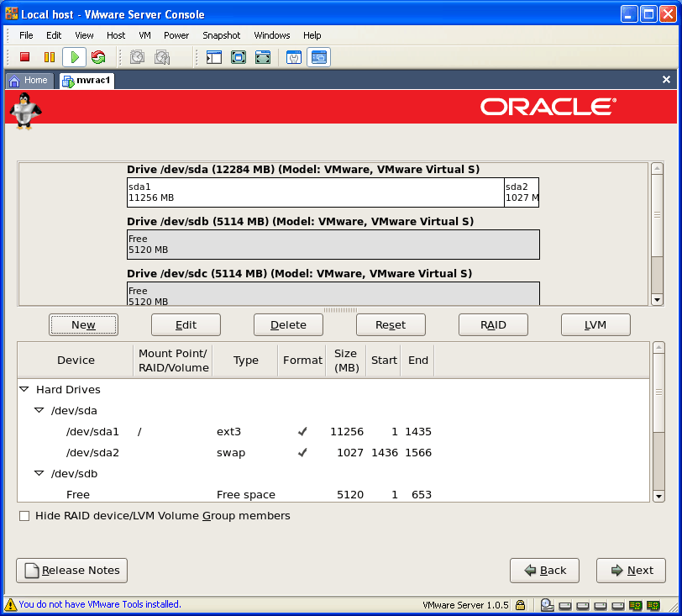Collapse the /dev/sda tree node
Image resolution: width=682 pixels, height=616 pixels.
[x=39, y=411]
